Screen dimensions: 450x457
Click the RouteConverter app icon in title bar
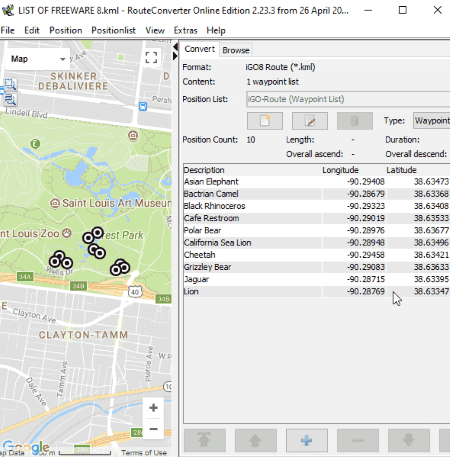click(x=8, y=10)
